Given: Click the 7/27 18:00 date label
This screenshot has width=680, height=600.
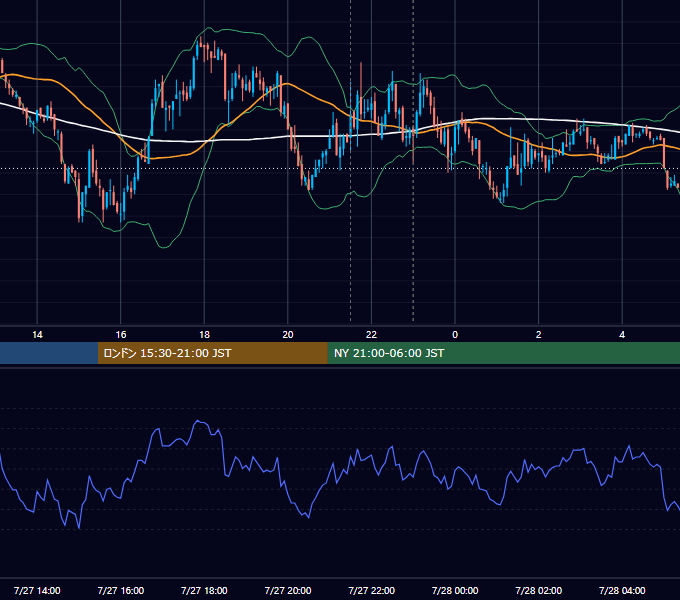Looking at the screenshot, I should (204, 590).
